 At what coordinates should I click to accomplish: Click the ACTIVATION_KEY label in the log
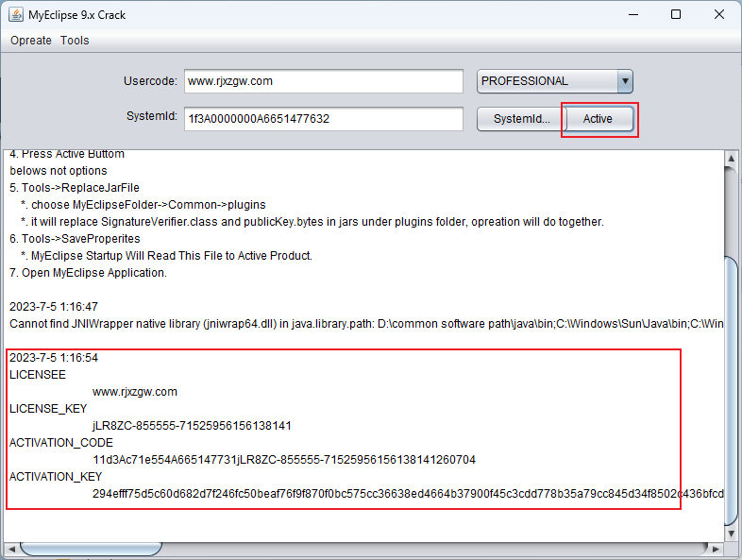(56, 477)
